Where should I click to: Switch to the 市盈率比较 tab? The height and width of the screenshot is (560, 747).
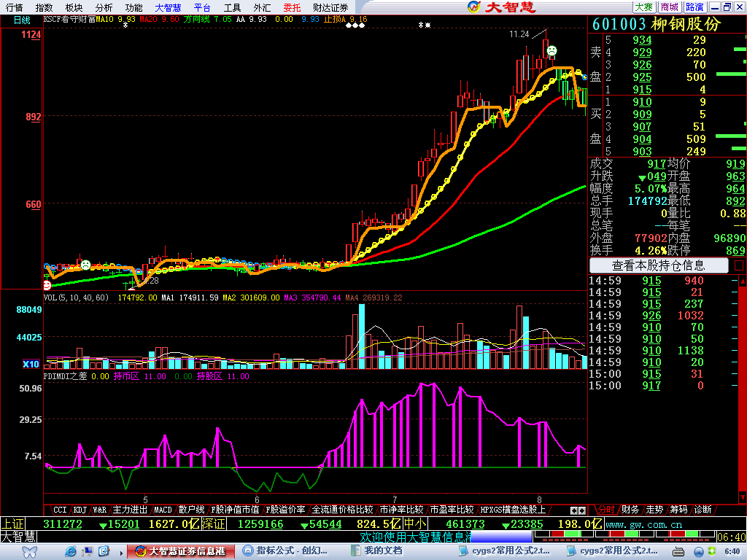452,510
